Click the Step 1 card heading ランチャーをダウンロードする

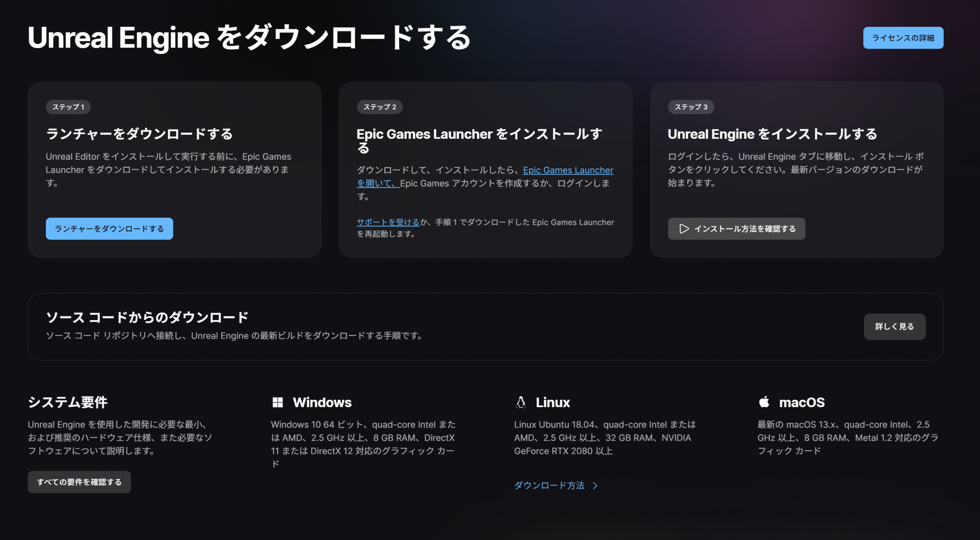coord(139,134)
